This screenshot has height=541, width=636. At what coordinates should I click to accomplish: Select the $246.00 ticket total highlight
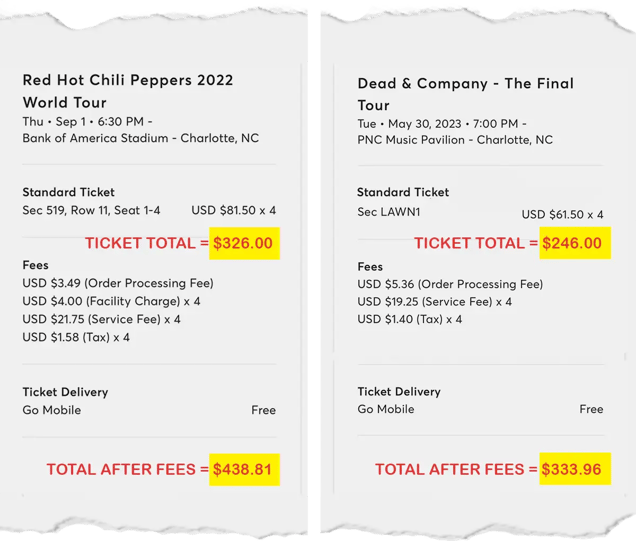coord(575,243)
